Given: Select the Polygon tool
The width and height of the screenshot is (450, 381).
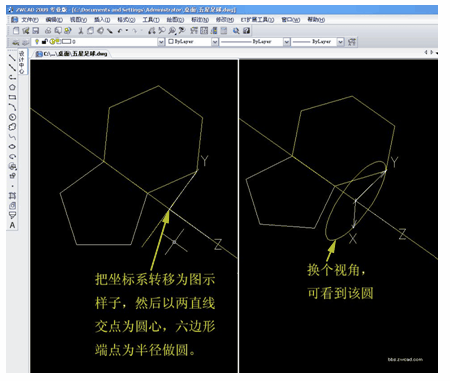Looking at the screenshot, I should (x=12, y=87).
